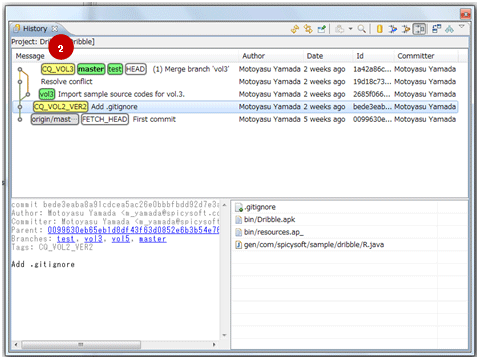Open the master branch link

152,239
